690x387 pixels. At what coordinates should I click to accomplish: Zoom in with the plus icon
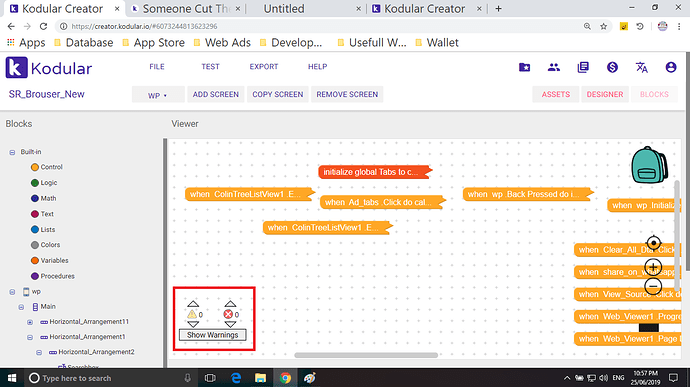(653, 267)
